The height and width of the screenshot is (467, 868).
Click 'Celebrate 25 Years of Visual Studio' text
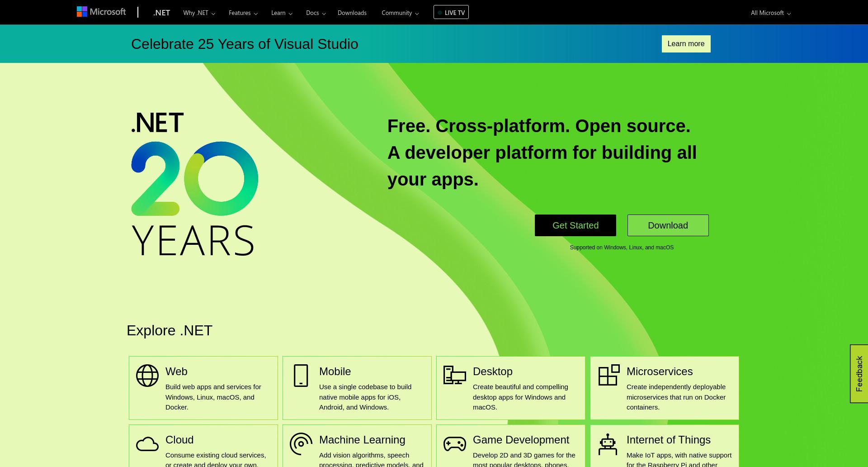point(245,44)
